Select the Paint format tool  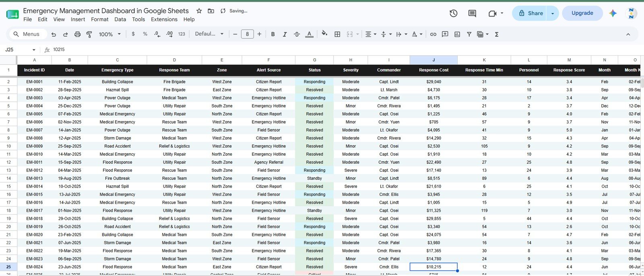89,34
